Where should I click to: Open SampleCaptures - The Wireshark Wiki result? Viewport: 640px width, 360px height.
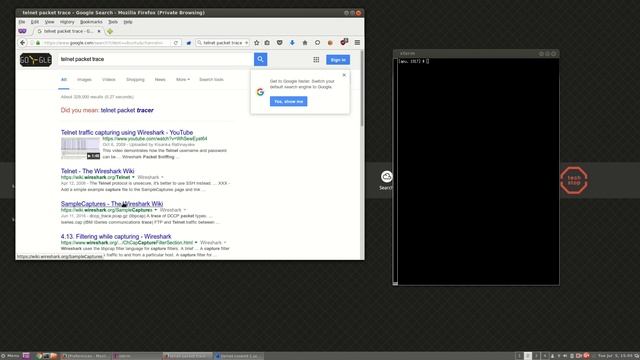pos(112,204)
